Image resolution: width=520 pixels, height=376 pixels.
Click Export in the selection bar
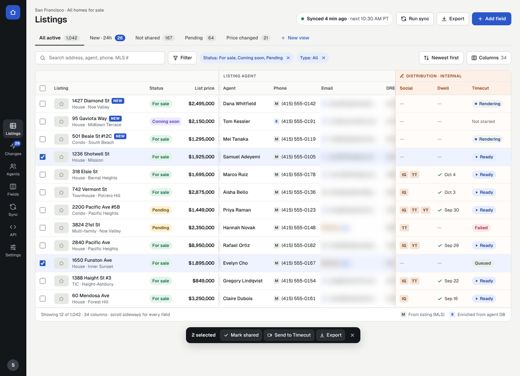click(331, 335)
